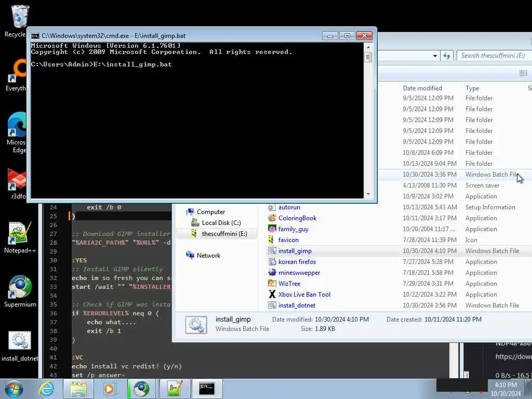This screenshot has width=532, height=399.
Task: Click the Search thescuffmini (E:) box
Action: point(494,56)
